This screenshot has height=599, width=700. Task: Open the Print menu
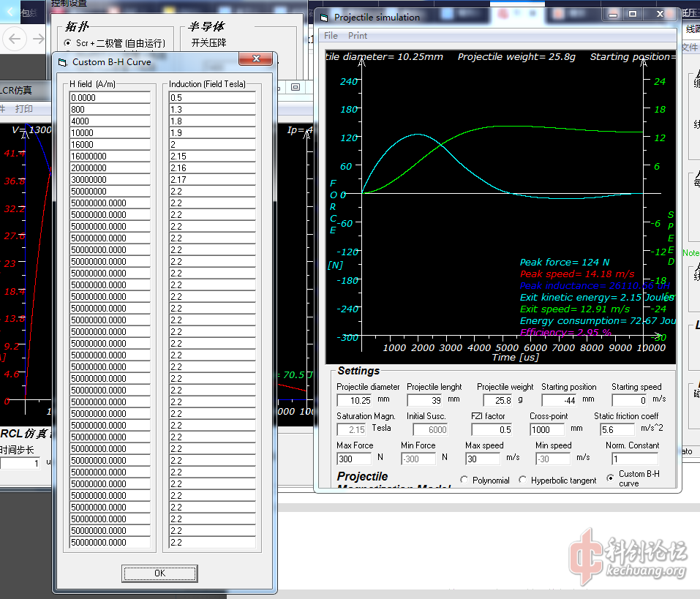click(x=358, y=36)
